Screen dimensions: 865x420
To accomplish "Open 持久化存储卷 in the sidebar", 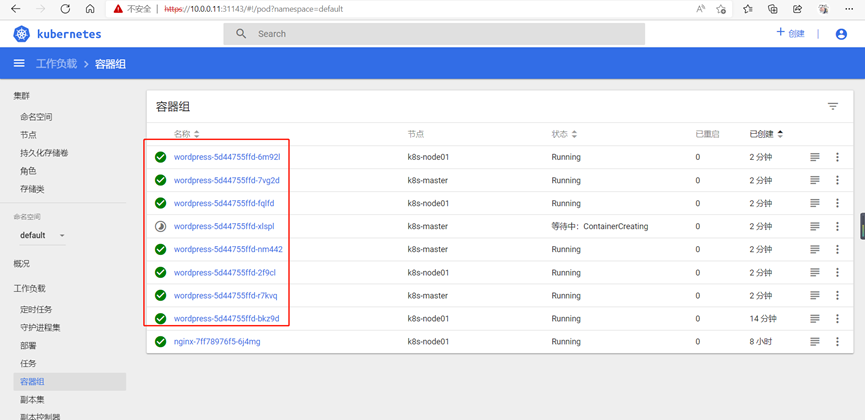I will point(44,153).
